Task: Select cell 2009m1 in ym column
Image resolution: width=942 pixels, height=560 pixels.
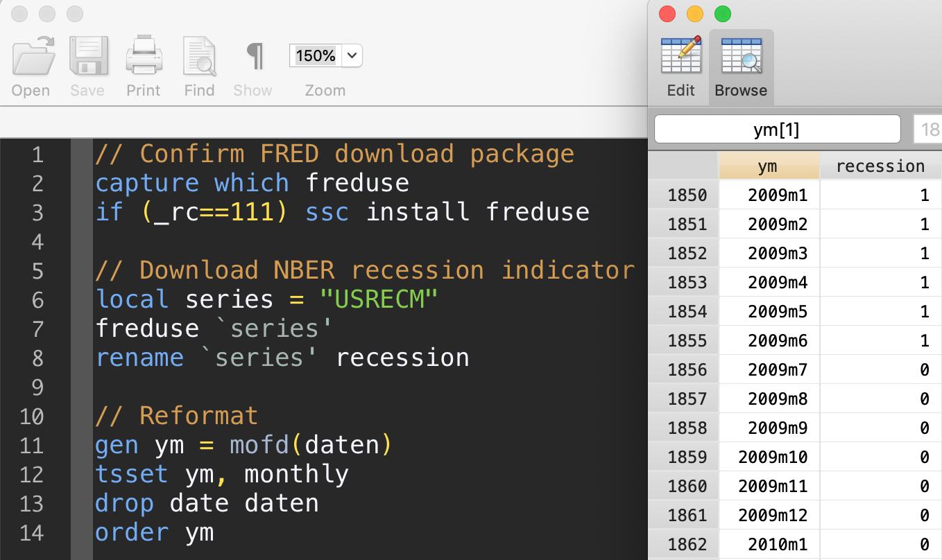Action: (769, 195)
